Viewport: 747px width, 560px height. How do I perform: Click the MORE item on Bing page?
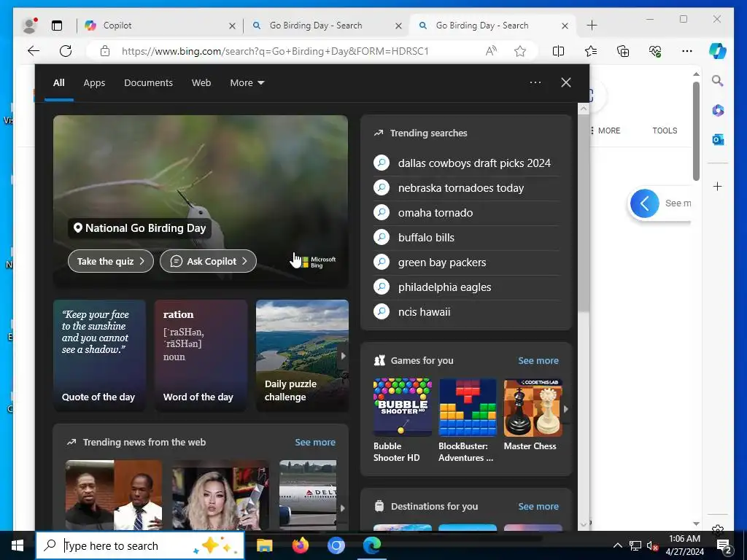click(x=605, y=131)
